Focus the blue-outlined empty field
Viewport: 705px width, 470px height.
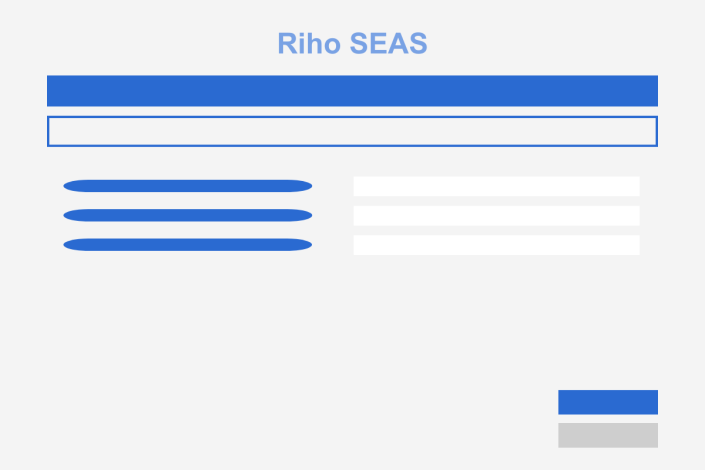(x=352, y=131)
